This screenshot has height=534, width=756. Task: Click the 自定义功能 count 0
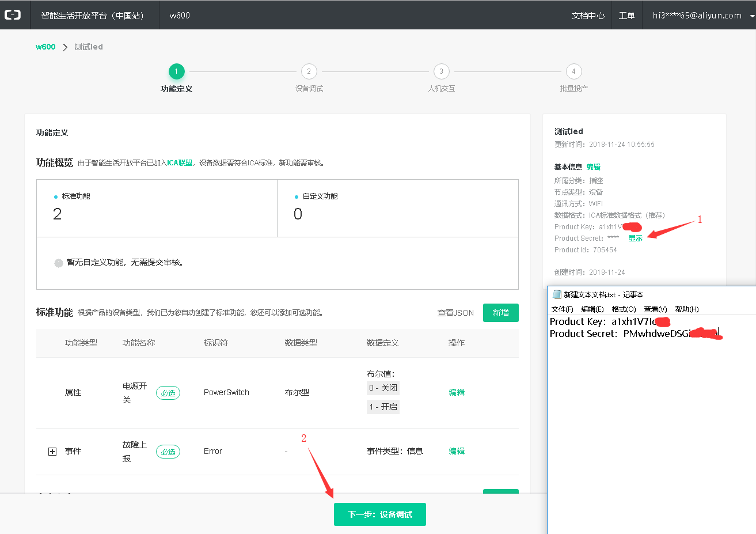298,214
